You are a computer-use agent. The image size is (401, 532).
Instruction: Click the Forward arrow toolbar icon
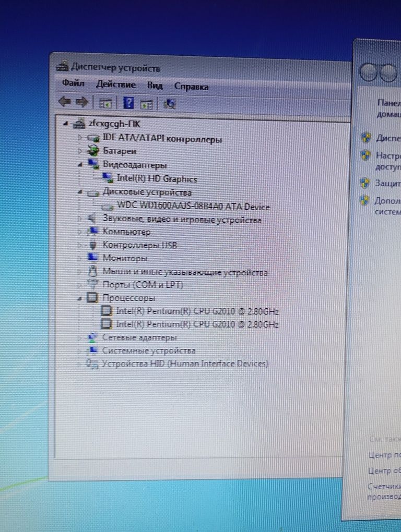coord(81,102)
